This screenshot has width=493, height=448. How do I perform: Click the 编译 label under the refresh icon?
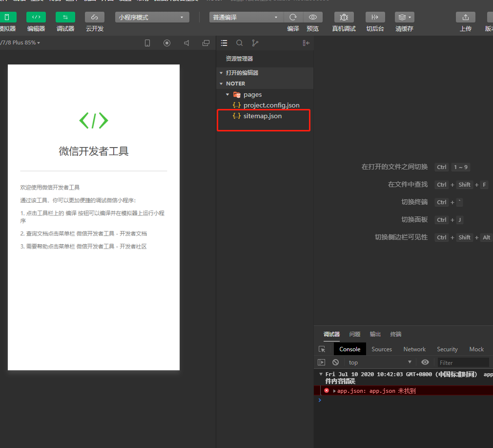pos(293,29)
